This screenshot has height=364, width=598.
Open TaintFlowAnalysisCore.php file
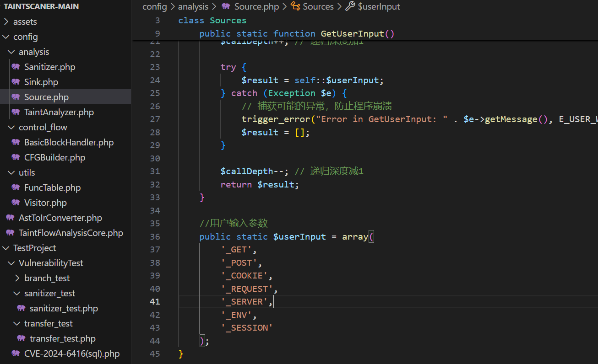71,233
